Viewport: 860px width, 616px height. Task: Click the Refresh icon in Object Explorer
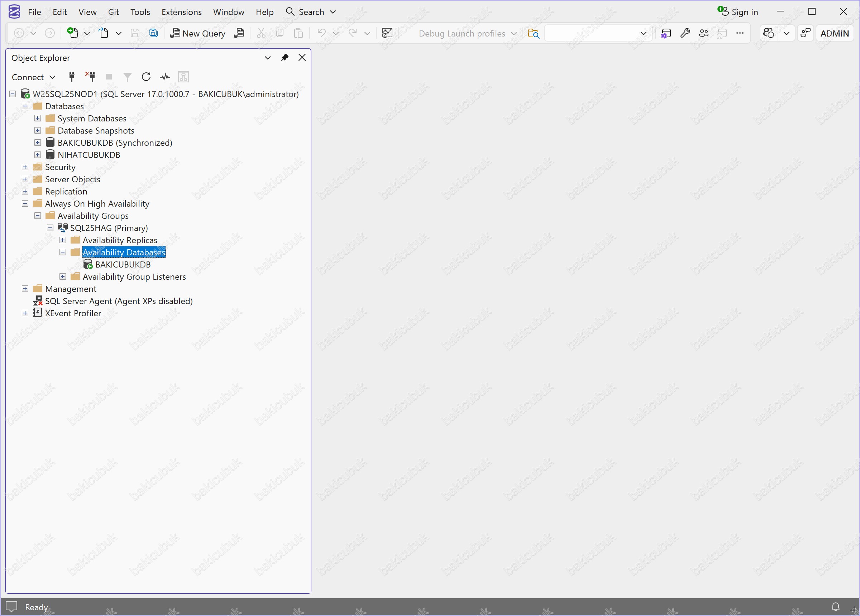click(146, 77)
